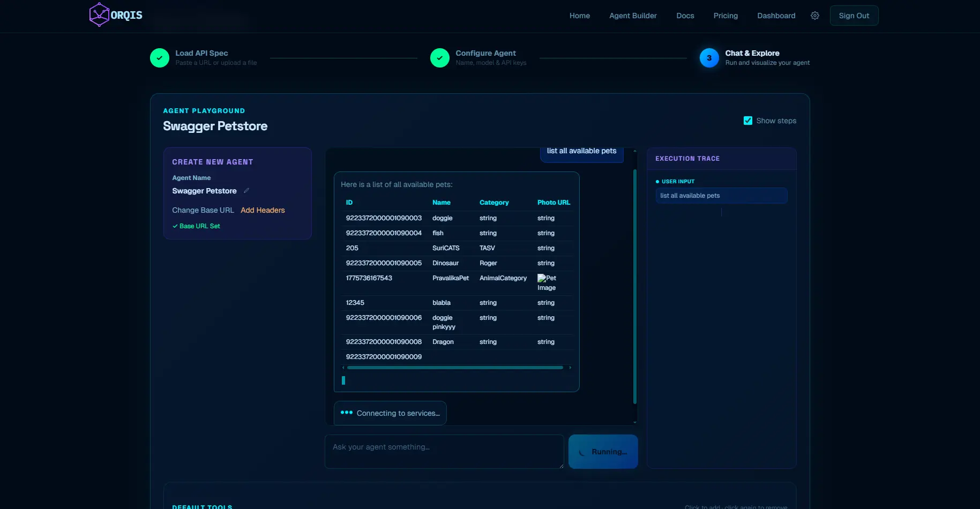Screen dimensions: 980x509
Task: Click the Add Headers link
Action: pyautogui.click(x=263, y=210)
